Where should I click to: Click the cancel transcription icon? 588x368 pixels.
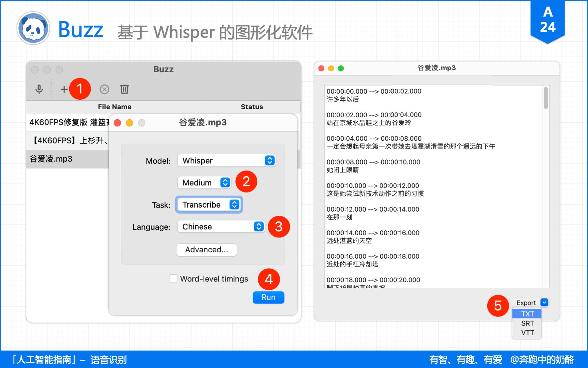point(104,89)
